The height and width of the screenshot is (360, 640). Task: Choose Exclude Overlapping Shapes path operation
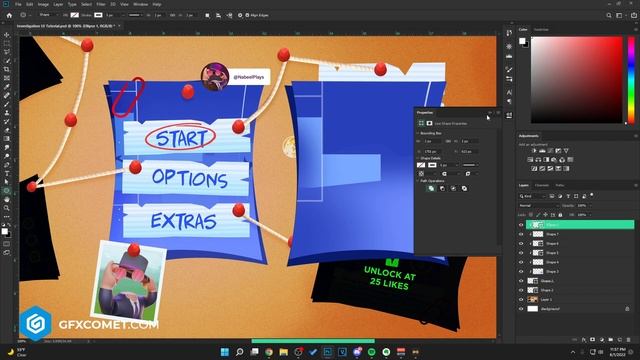pyautogui.click(x=464, y=188)
